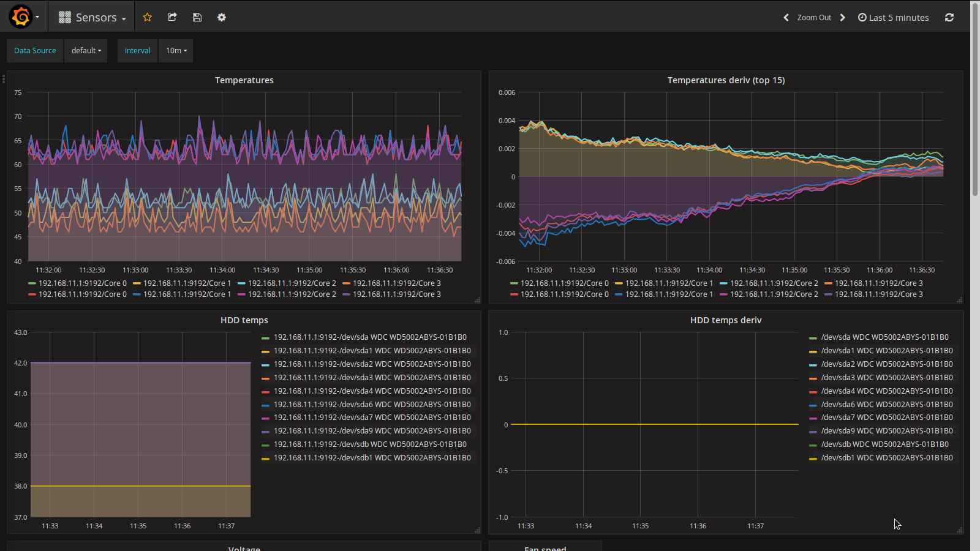The width and height of the screenshot is (980, 551).
Task: Click the yellow zero line in HDD temps deriv graph
Action: click(655, 424)
